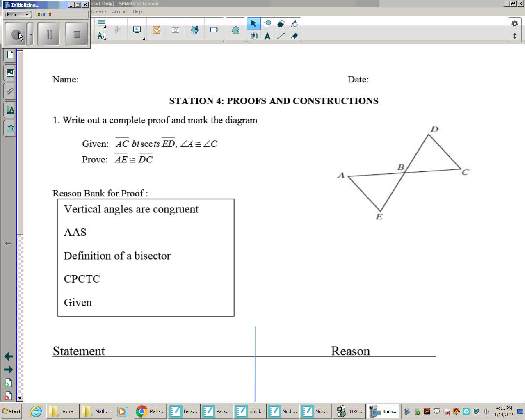
Task: Choose the Select arrow tool
Action: (x=253, y=24)
